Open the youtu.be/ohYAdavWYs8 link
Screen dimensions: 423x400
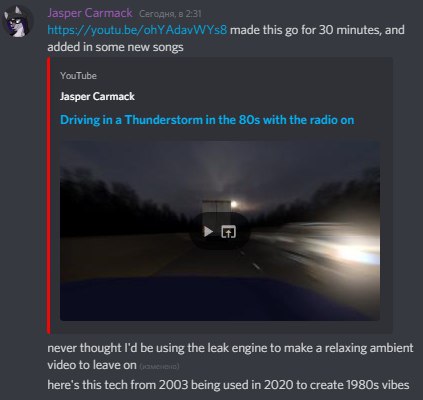[x=137, y=30]
